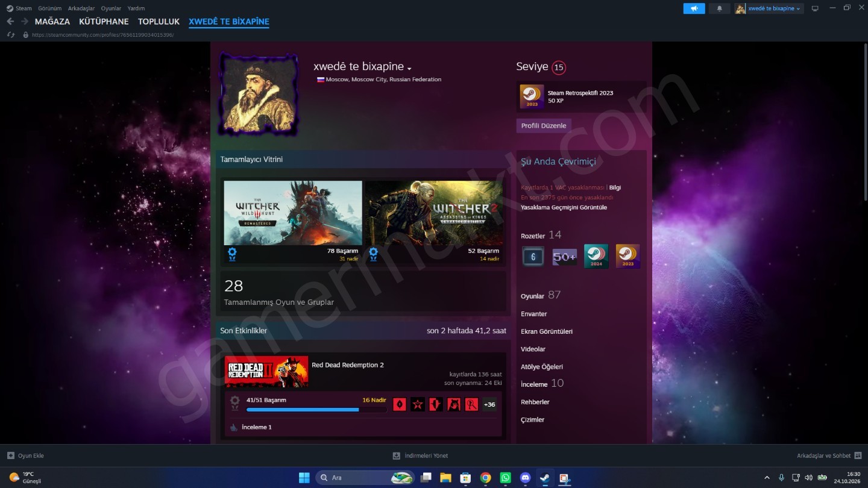The image size is (868, 488).
Task: Switch to the KÜTÜPHANE tab
Action: point(104,22)
